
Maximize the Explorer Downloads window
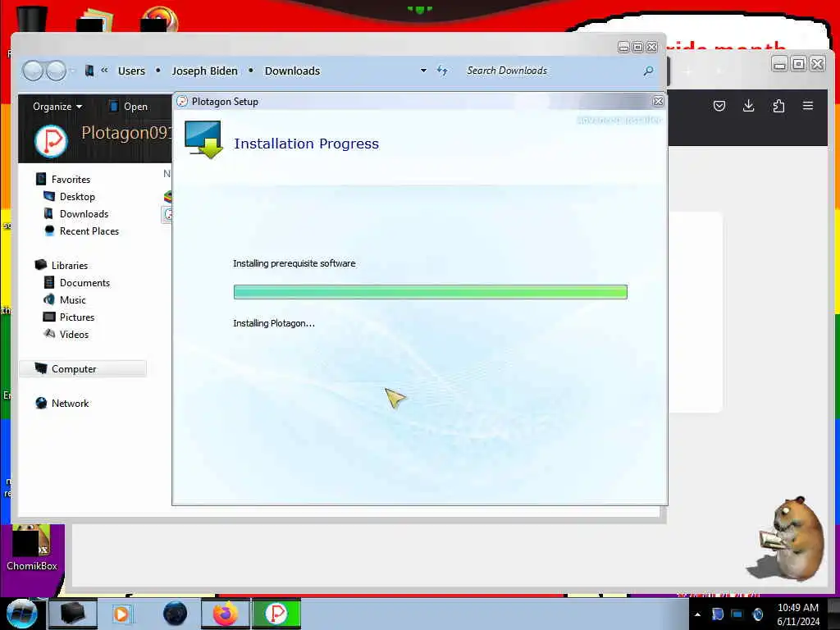point(637,47)
